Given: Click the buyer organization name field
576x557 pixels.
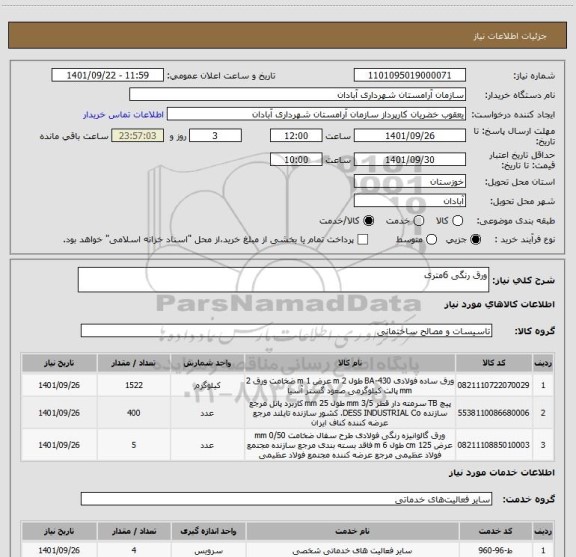Looking at the screenshot, I should (x=298, y=95).
